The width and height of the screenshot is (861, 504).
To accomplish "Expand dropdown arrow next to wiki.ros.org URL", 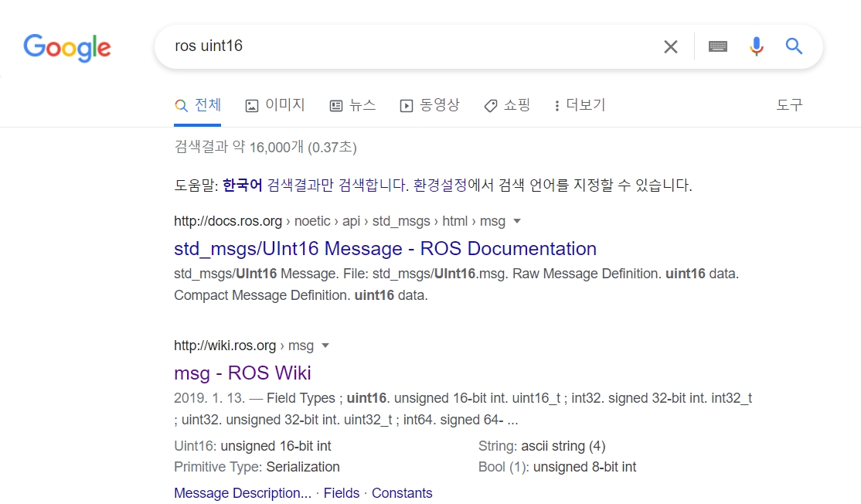I will pos(325,346).
